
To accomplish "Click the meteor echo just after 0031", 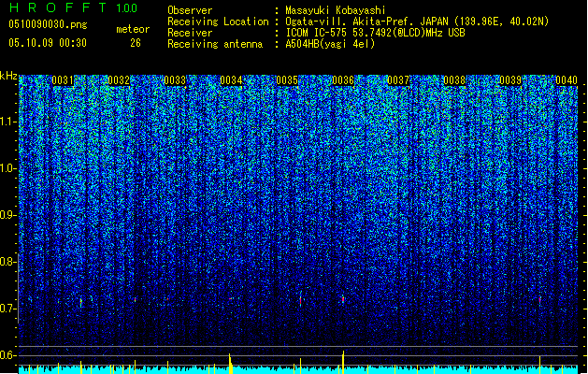I will (x=81, y=302).
